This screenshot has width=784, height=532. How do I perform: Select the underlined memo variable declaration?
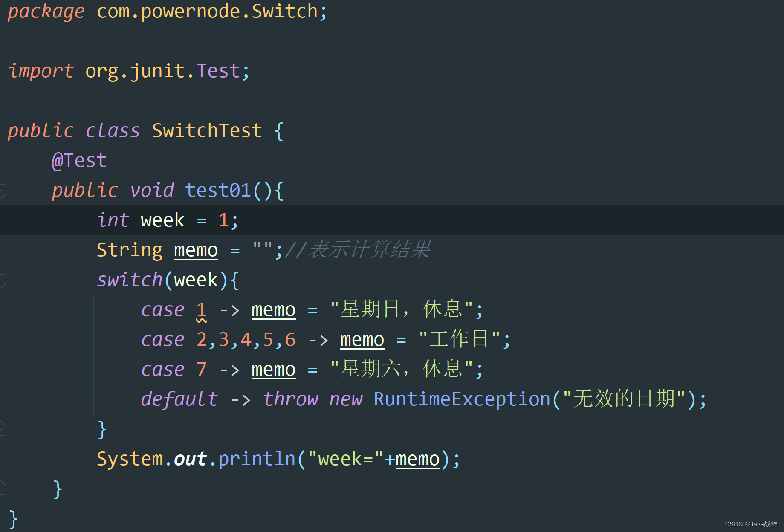tap(195, 250)
